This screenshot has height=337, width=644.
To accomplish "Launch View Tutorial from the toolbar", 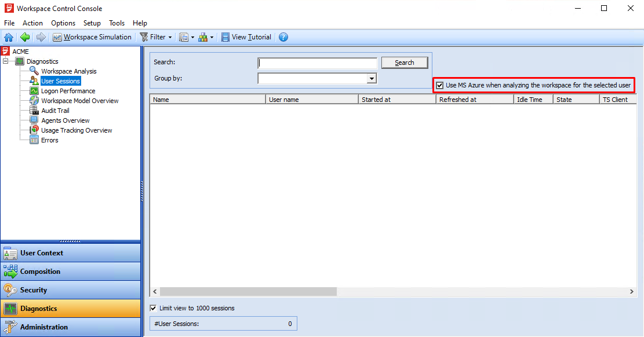I will click(x=246, y=38).
